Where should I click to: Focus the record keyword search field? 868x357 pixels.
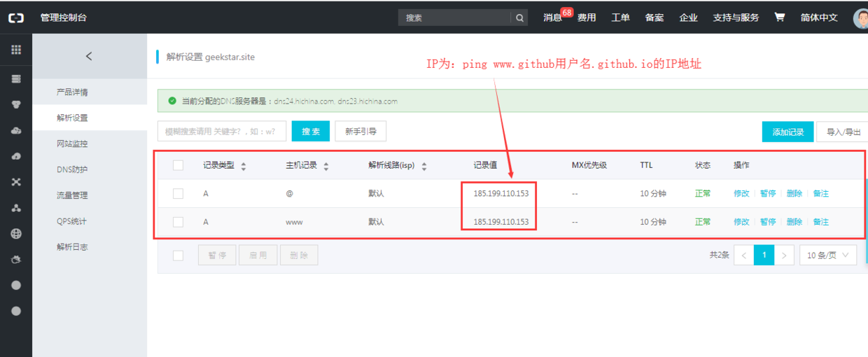(222, 131)
